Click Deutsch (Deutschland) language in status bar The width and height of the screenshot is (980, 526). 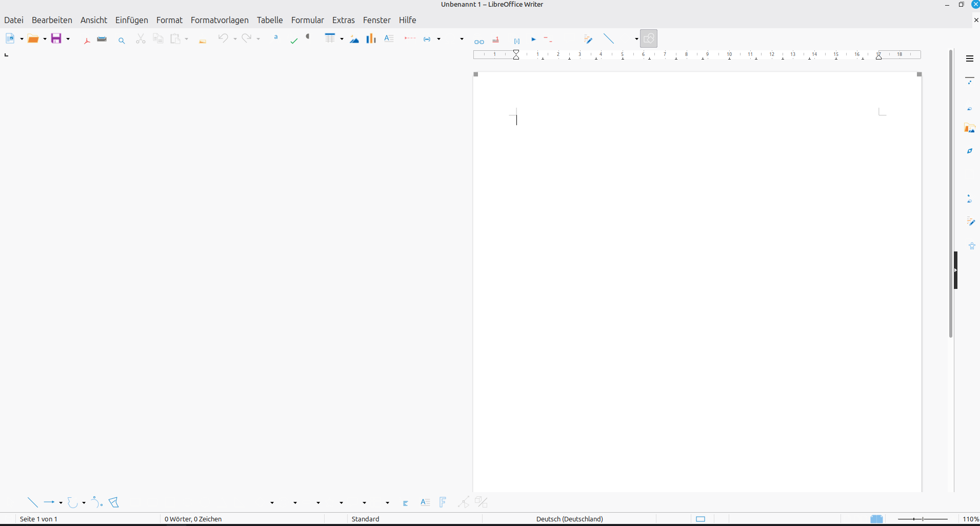click(x=569, y=519)
